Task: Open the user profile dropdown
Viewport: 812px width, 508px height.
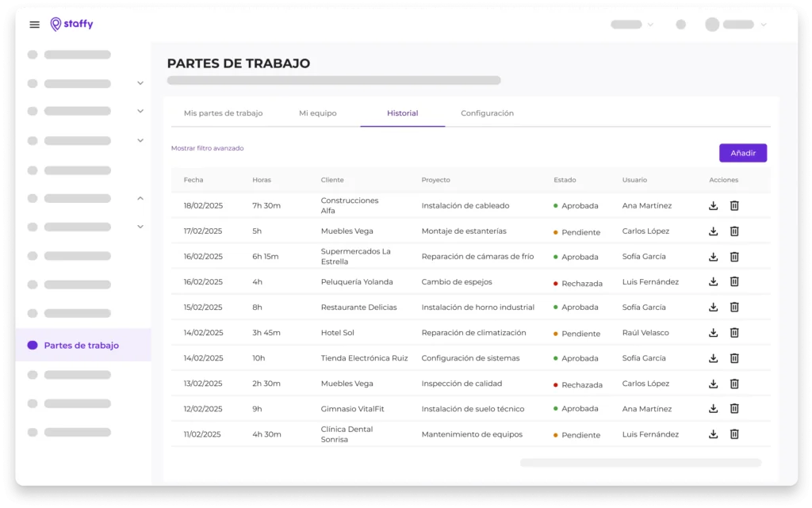Action: click(x=736, y=25)
